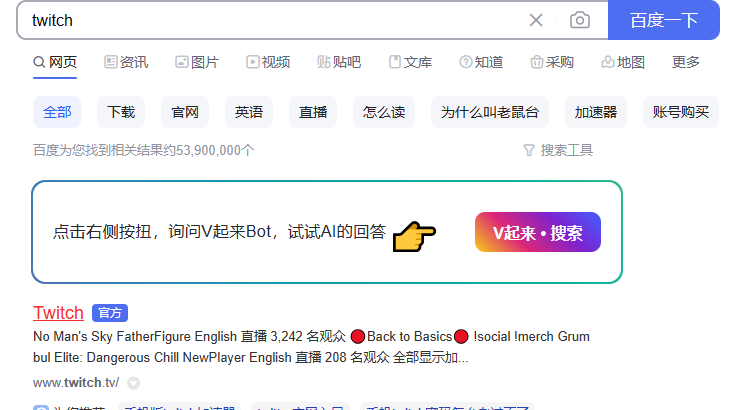Go to the 视频 tab
This screenshot has height=410, width=735.
pyautogui.click(x=268, y=62)
